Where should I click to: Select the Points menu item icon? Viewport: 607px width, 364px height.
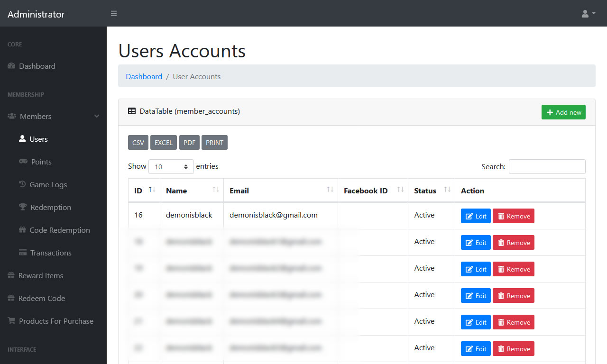[x=22, y=162]
